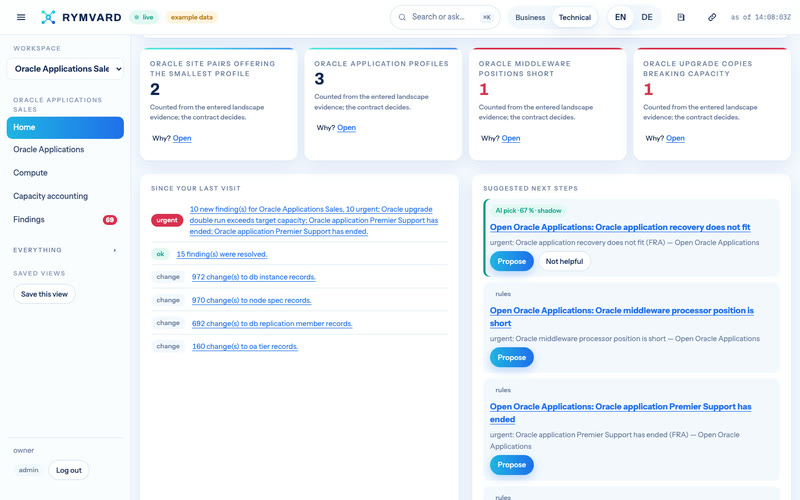Open the workspace selector dropdown
The width and height of the screenshot is (800, 500).
point(65,69)
